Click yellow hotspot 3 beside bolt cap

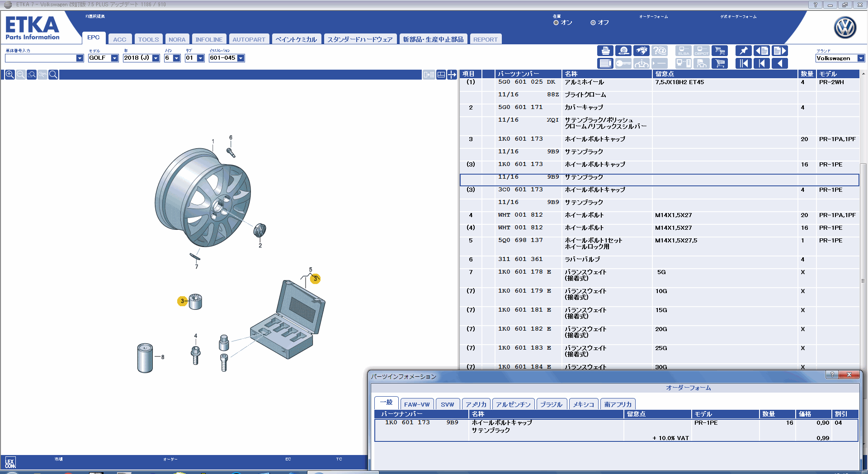tap(182, 301)
